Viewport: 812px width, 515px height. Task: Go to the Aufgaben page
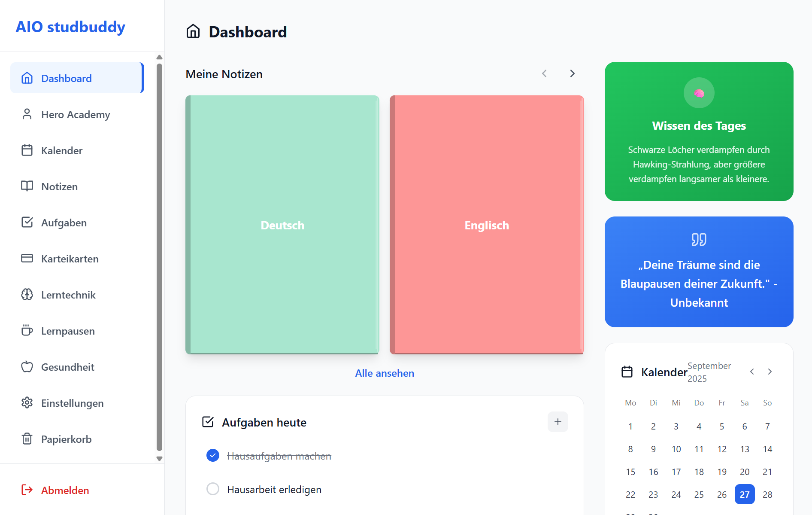pyautogui.click(x=77, y=222)
